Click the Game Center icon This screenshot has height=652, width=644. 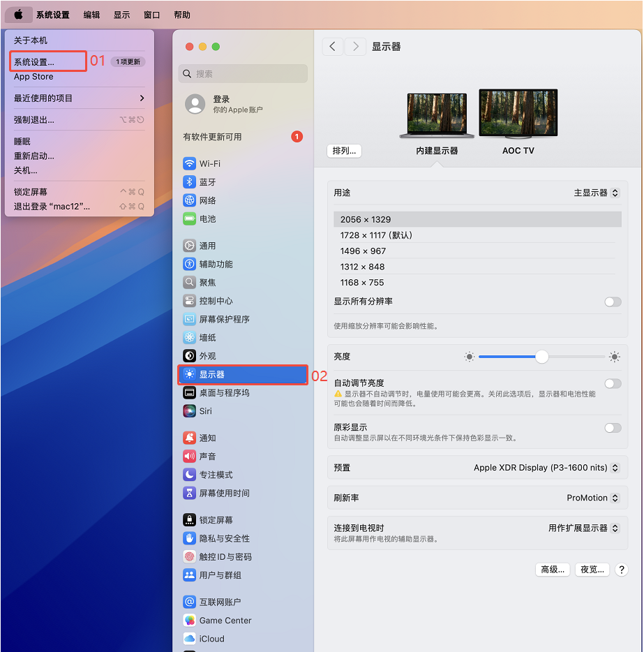[x=189, y=620]
